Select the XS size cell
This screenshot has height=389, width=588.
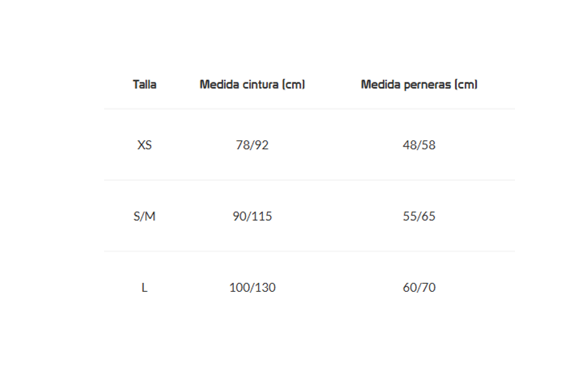[x=145, y=145]
